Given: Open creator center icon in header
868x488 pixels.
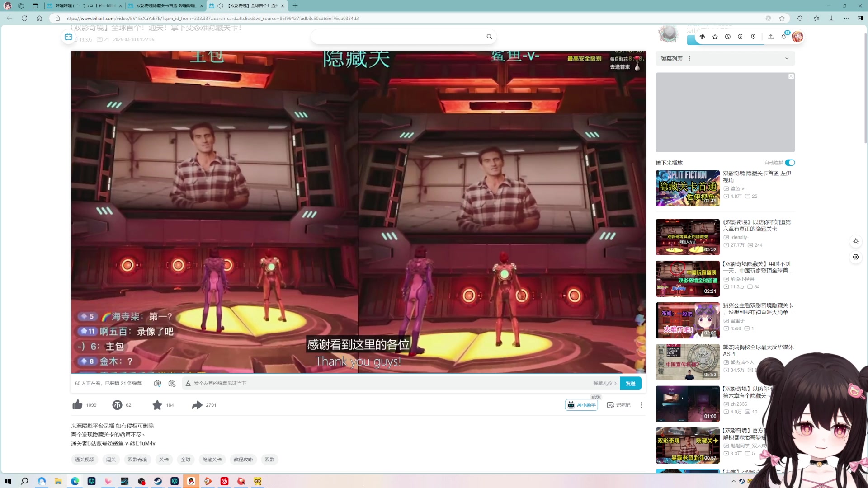Looking at the screenshot, I should [x=740, y=37].
